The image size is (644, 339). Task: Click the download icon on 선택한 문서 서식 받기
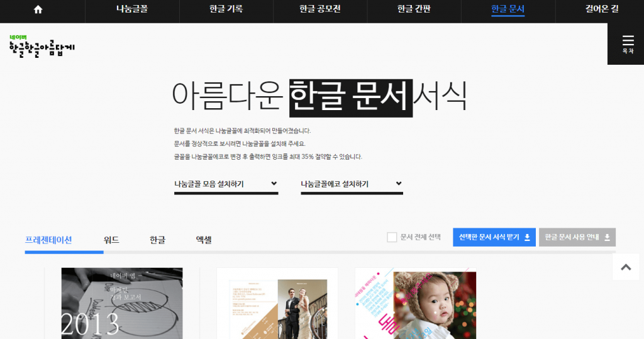point(527,238)
